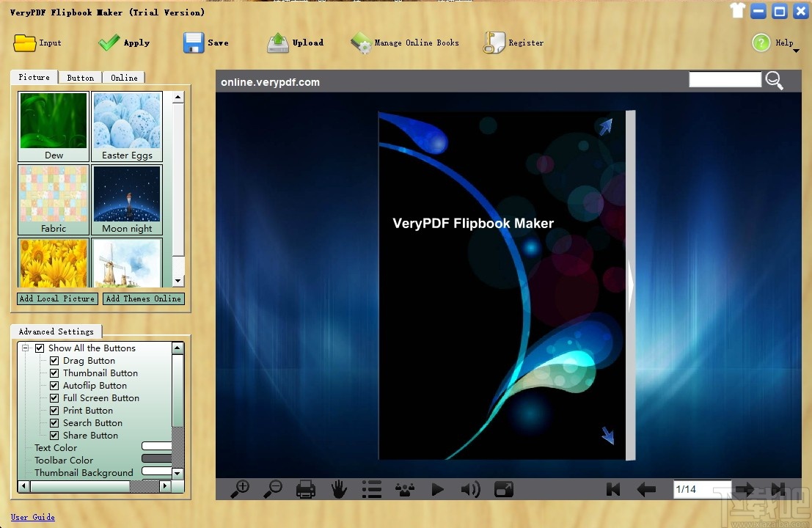Screen dimensions: 812x528
Task: Switch to the Button tab
Action: click(80, 77)
